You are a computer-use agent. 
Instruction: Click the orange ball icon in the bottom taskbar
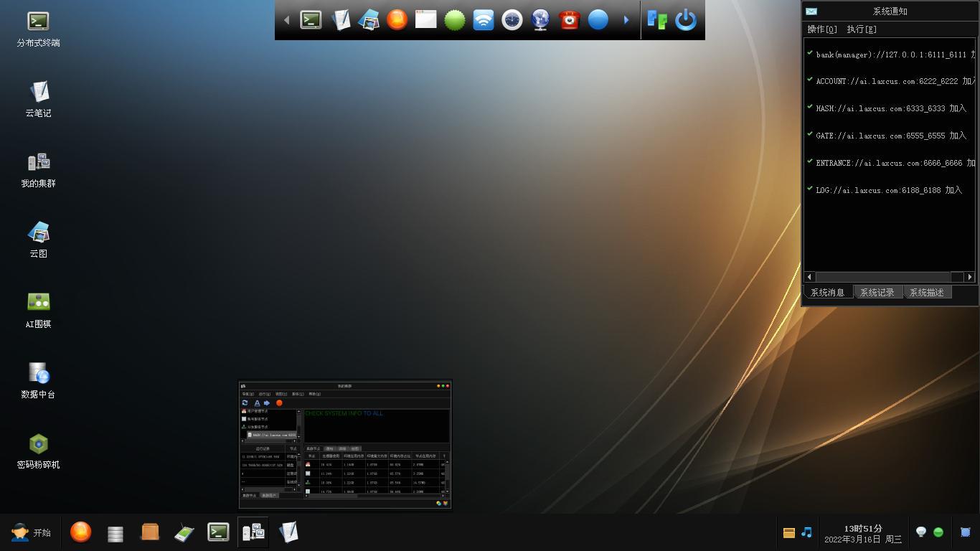(81, 532)
